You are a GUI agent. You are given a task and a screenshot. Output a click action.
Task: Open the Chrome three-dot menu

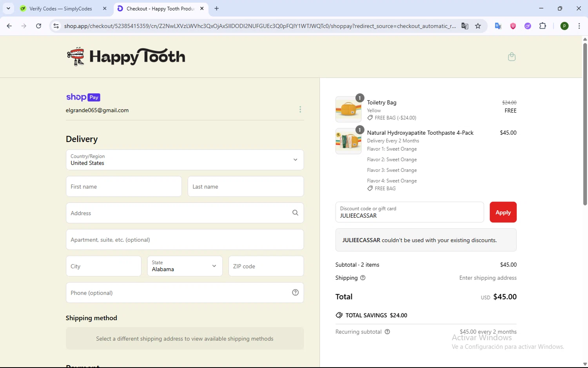click(x=579, y=26)
